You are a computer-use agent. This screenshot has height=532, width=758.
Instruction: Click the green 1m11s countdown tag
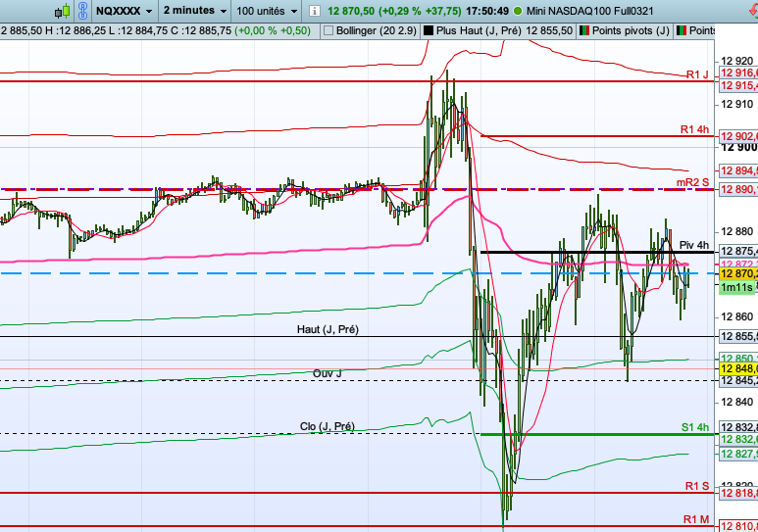pos(736,287)
